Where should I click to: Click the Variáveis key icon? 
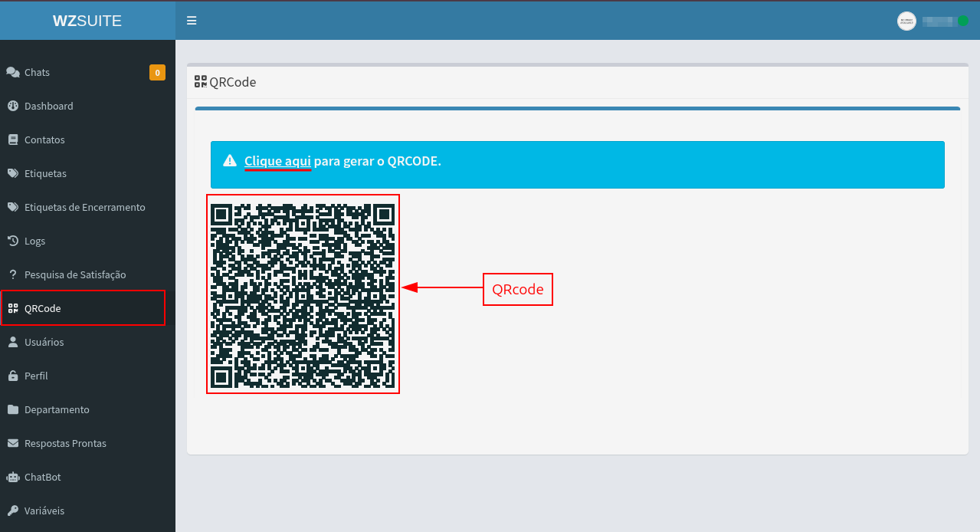click(x=13, y=511)
